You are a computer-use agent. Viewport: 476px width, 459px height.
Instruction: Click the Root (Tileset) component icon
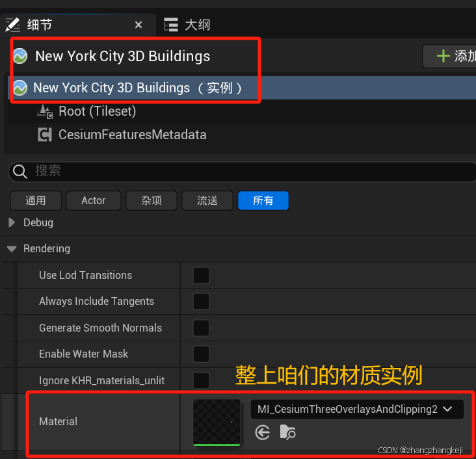(45, 111)
